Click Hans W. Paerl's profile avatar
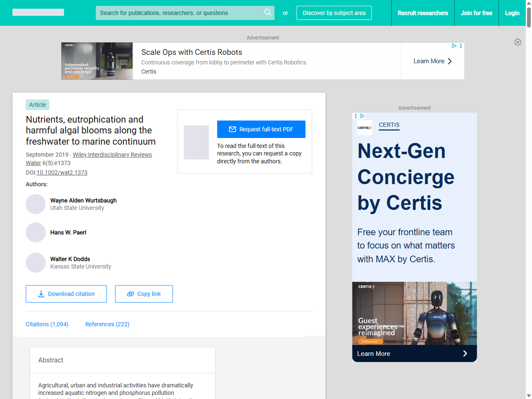 tap(36, 232)
